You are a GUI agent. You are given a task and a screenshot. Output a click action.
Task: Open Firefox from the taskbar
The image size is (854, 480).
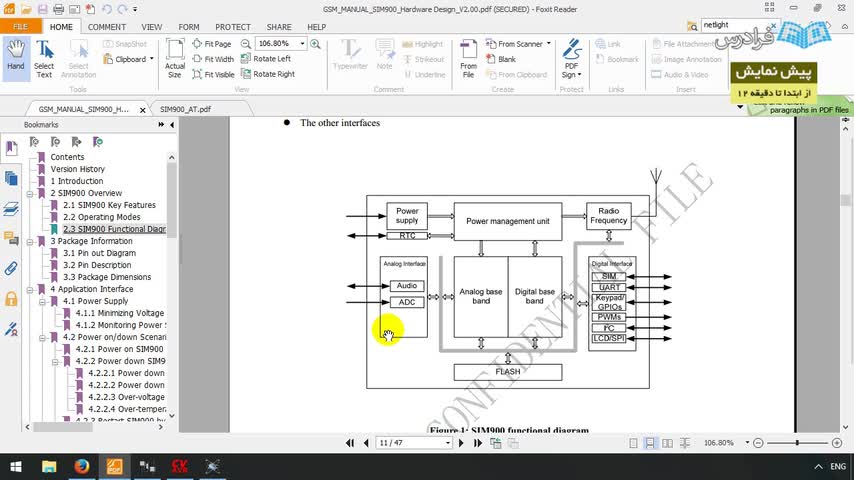point(82,467)
